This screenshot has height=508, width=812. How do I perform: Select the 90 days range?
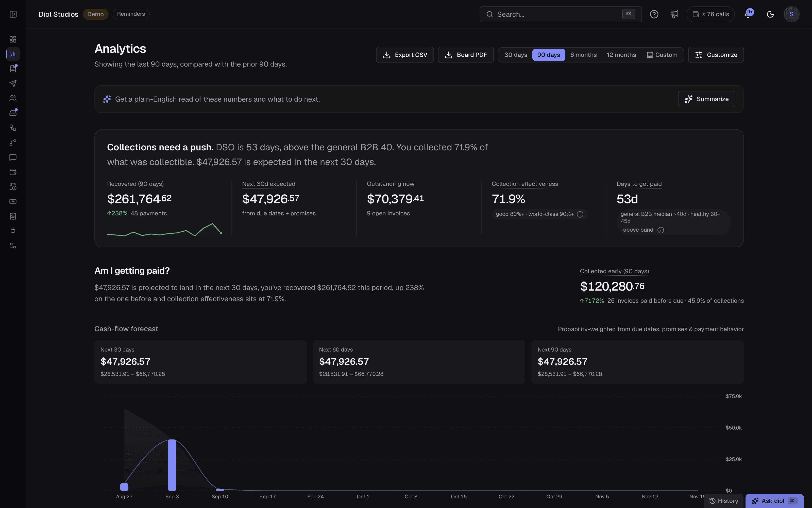coord(549,55)
